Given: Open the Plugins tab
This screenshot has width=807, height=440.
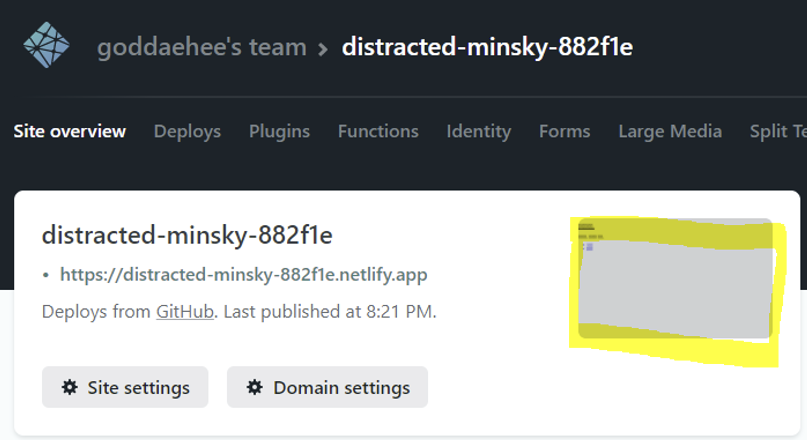Looking at the screenshot, I should click(279, 132).
